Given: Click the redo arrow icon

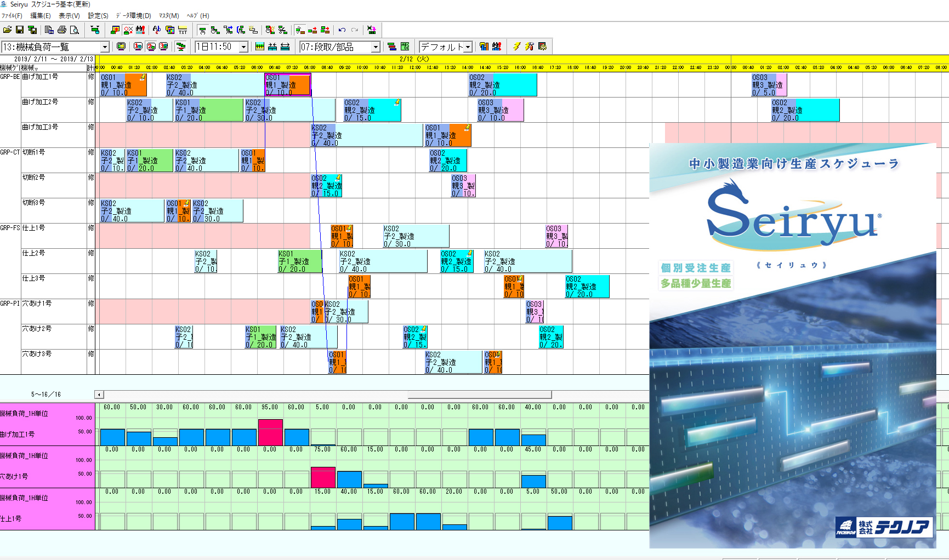Looking at the screenshot, I should [355, 30].
